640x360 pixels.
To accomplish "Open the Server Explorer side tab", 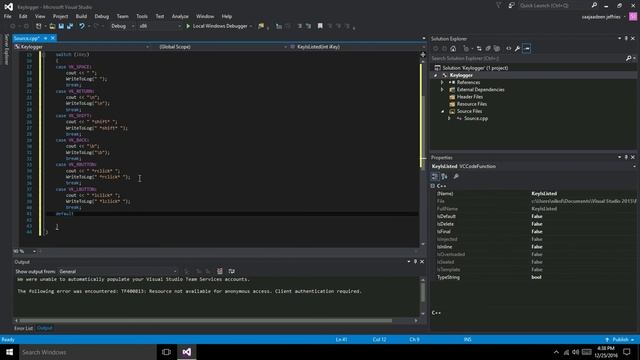I will 6,49.
